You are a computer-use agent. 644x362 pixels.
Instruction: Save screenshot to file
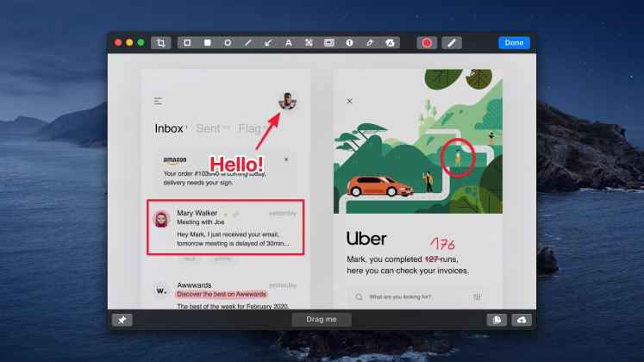click(x=498, y=320)
